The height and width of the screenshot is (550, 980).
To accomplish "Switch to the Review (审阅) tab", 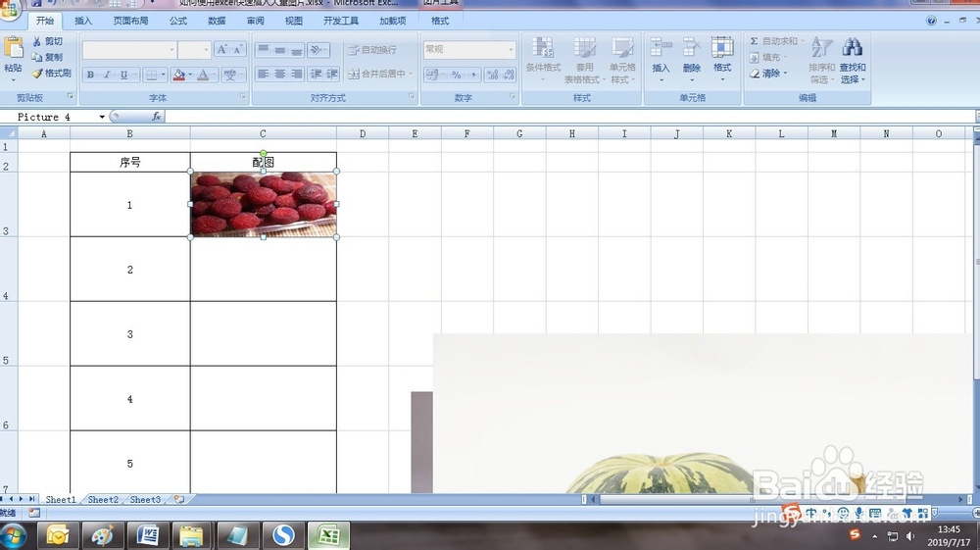I will (255, 21).
